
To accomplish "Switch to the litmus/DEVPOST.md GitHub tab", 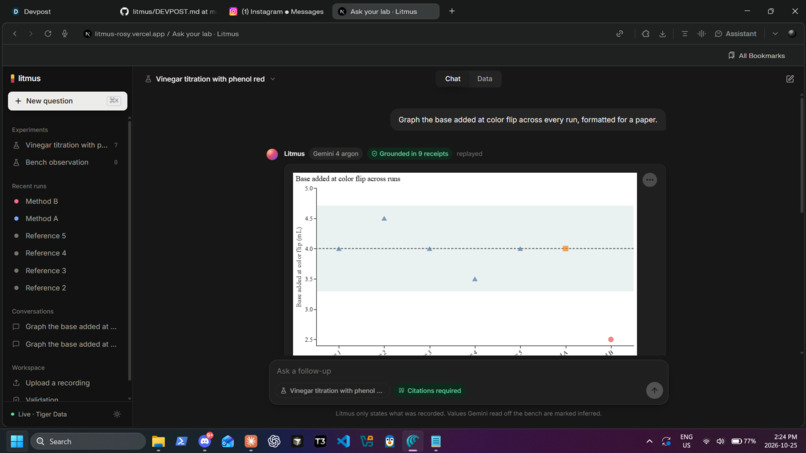I will [x=169, y=11].
